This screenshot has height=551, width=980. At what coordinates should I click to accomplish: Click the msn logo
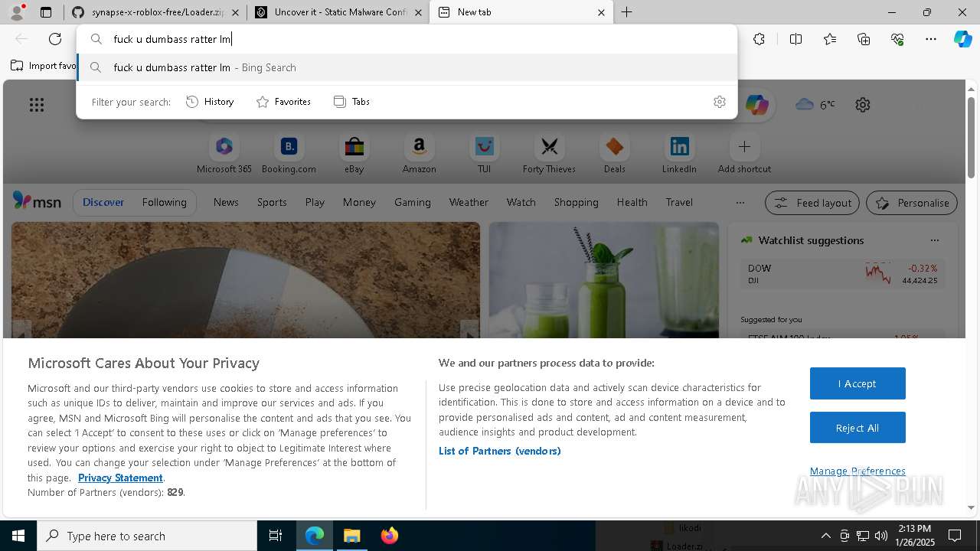pyautogui.click(x=37, y=201)
